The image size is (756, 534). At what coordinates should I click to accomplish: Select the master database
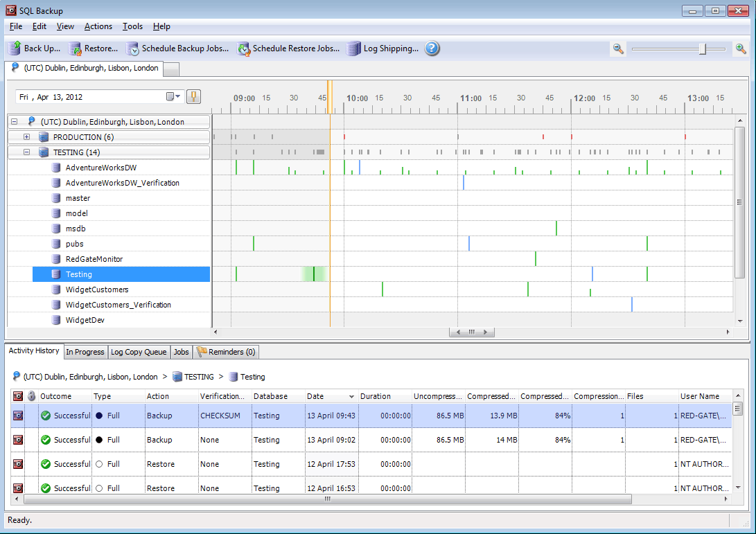(x=78, y=198)
